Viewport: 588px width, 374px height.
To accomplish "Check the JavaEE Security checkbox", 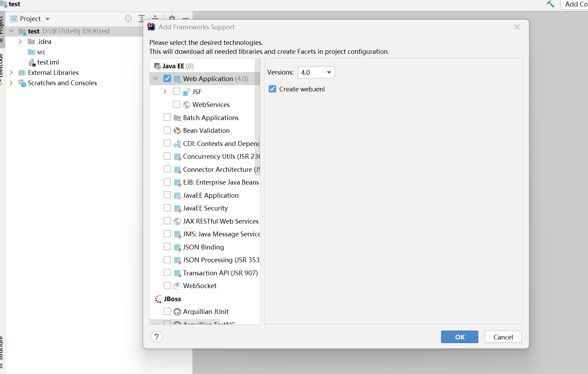I will [x=167, y=208].
